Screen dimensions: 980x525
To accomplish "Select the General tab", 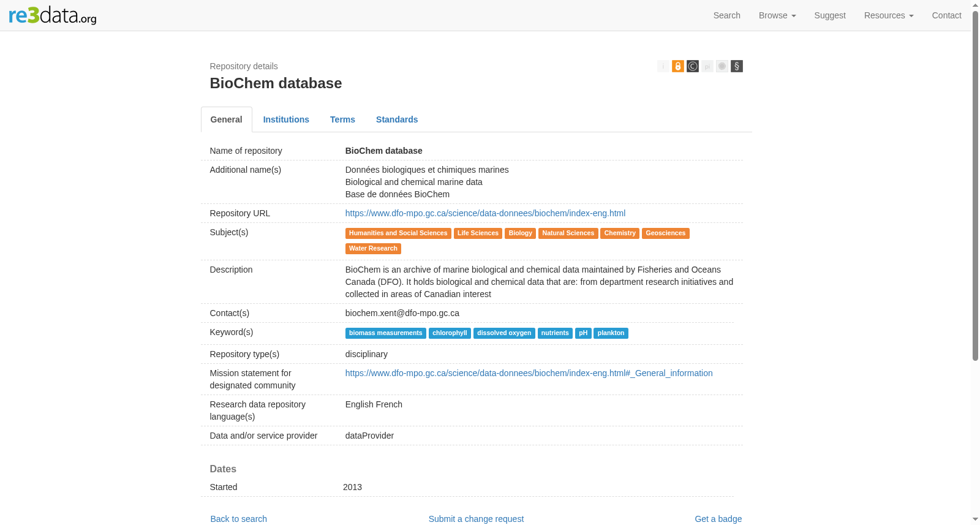I will pyautogui.click(x=227, y=119).
